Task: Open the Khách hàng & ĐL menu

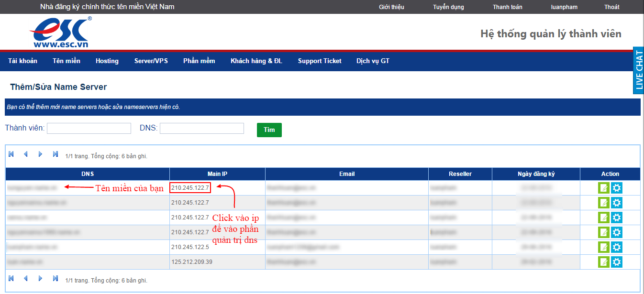Action: click(256, 61)
